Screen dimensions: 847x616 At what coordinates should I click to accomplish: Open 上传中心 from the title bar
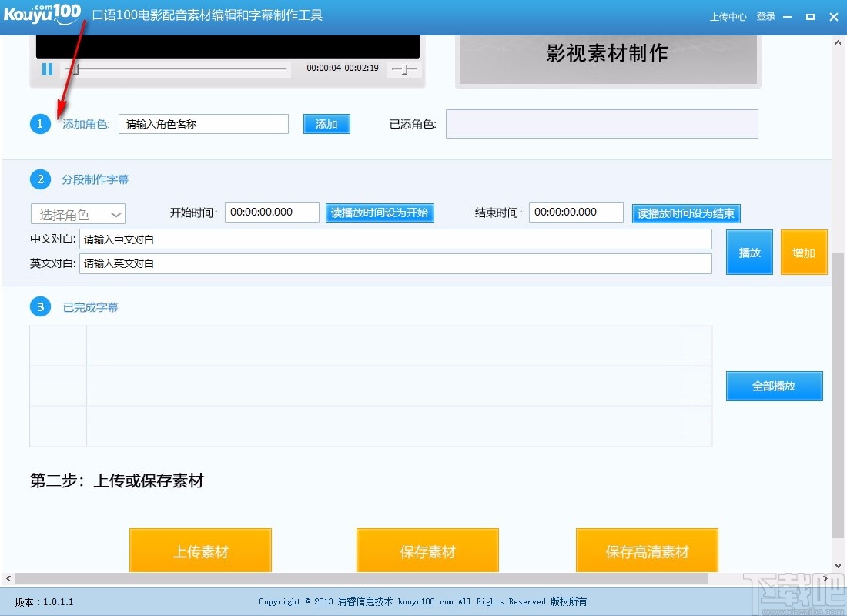(x=728, y=15)
